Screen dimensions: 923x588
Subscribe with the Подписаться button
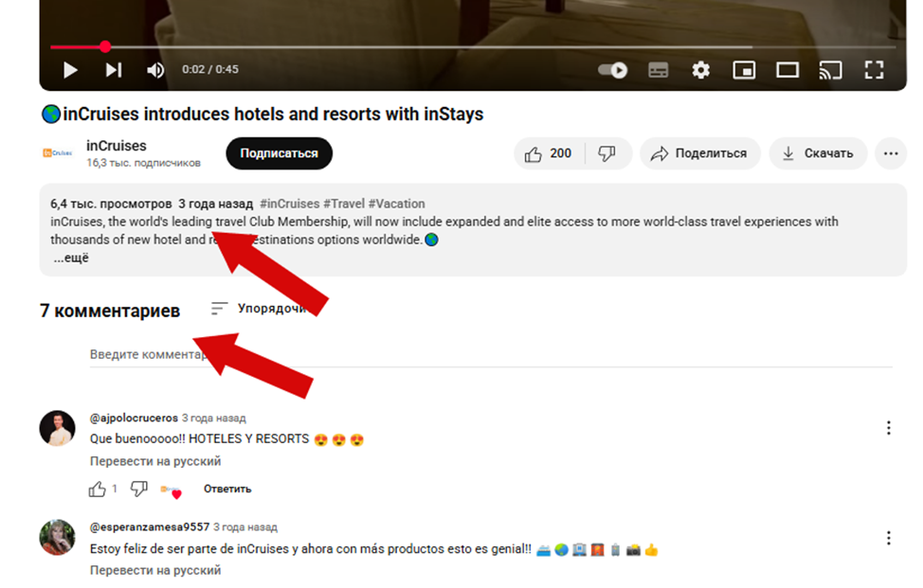point(279,153)
